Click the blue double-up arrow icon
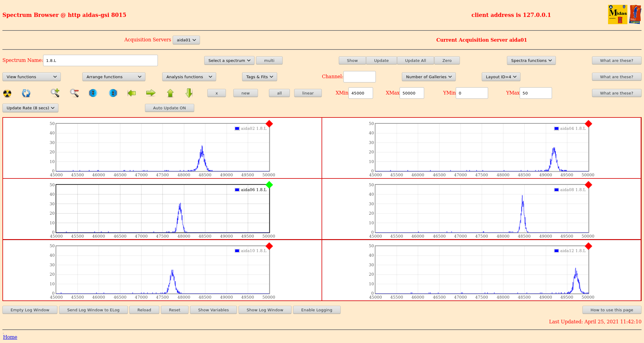 [x=113, y=93]
